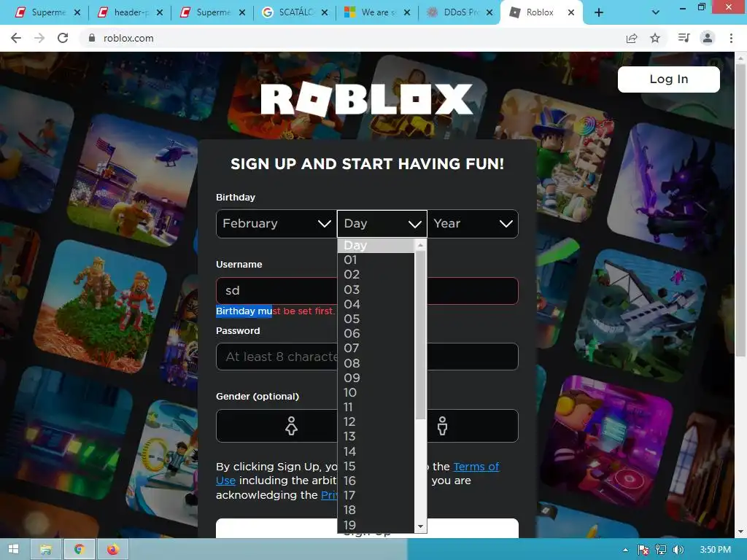Screen dimensions: 747x560
Task: Click the browser forward arrow
Action: [x=39, y=38]
